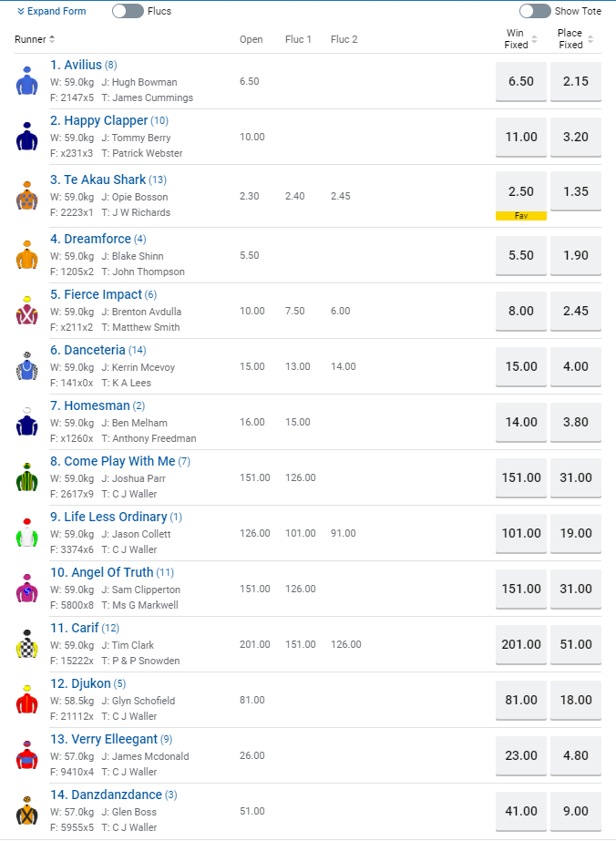Viewport: 616px width, 841px height.
Task: Click Djukon red jockey silks icon
Action: [26, 700]
